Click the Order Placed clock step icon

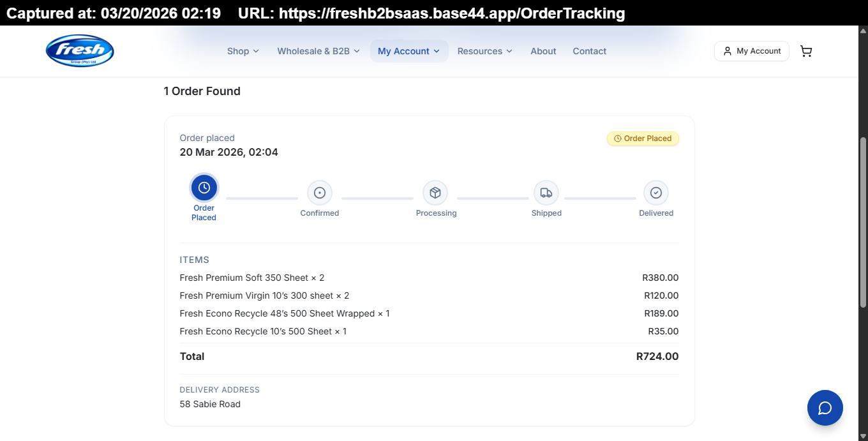coord(204,188)
